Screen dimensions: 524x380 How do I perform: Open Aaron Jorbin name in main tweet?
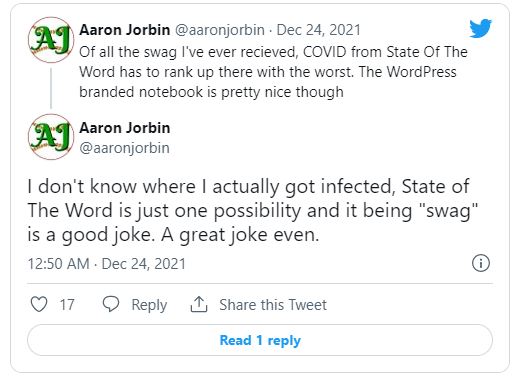pyautogui.click(x=125, y=128)
